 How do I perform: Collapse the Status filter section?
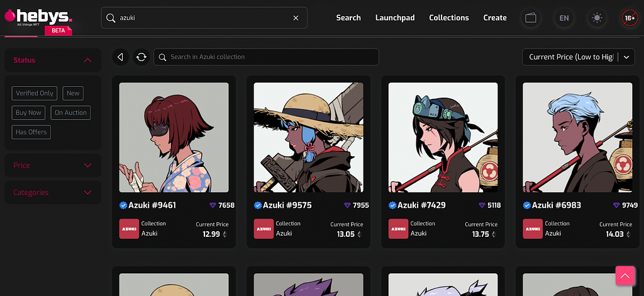pyautogui.click(x=53, y=60)
